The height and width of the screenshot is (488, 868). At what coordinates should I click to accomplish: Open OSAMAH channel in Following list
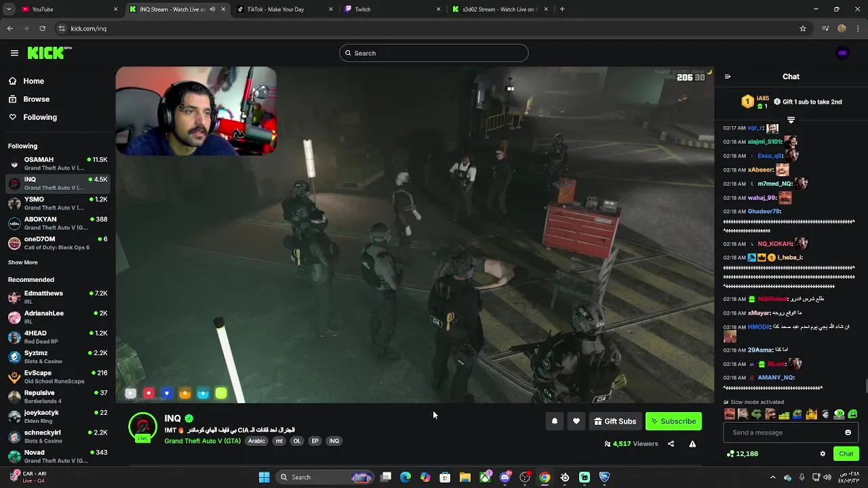[x=58, y=163]
